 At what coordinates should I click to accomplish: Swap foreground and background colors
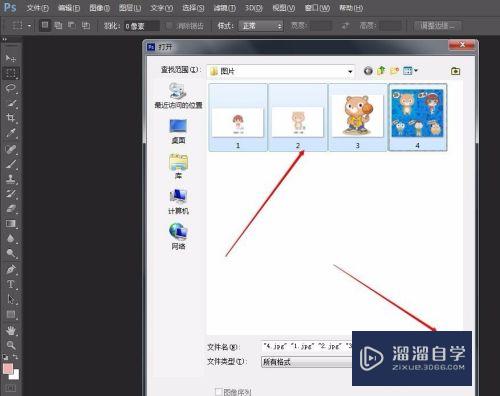(x=15, y=357)
